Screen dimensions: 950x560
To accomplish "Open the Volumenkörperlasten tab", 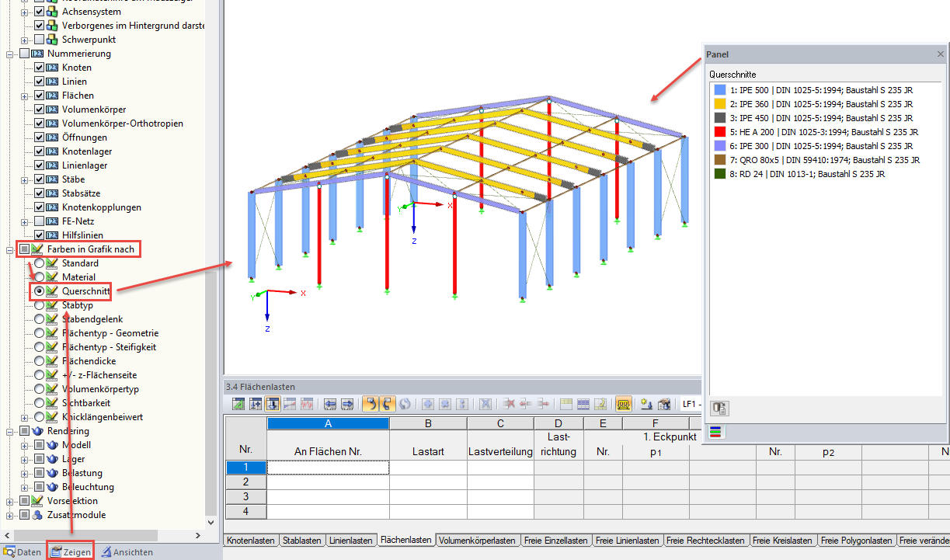I will coord(477,541).
